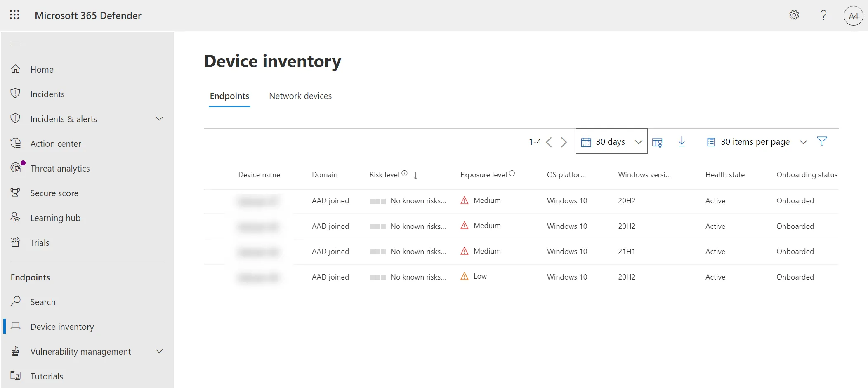Click the 1-4 page range text
Image resolution: width=868 pixels, height=388 pixels.
(535, 142)
